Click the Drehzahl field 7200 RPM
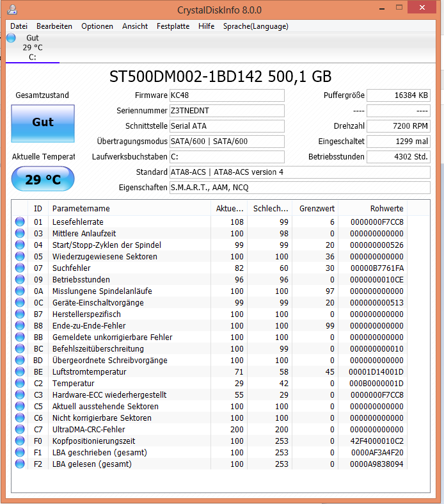The height and width of the screenshot is (504, 444). tap(399, 126)
